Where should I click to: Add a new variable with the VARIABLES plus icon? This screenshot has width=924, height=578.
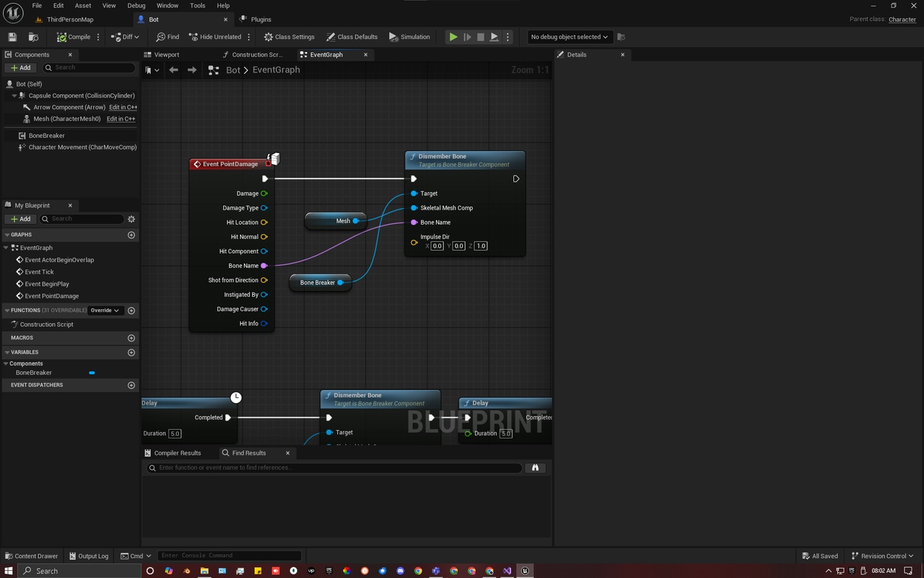(x=131, y=353)
